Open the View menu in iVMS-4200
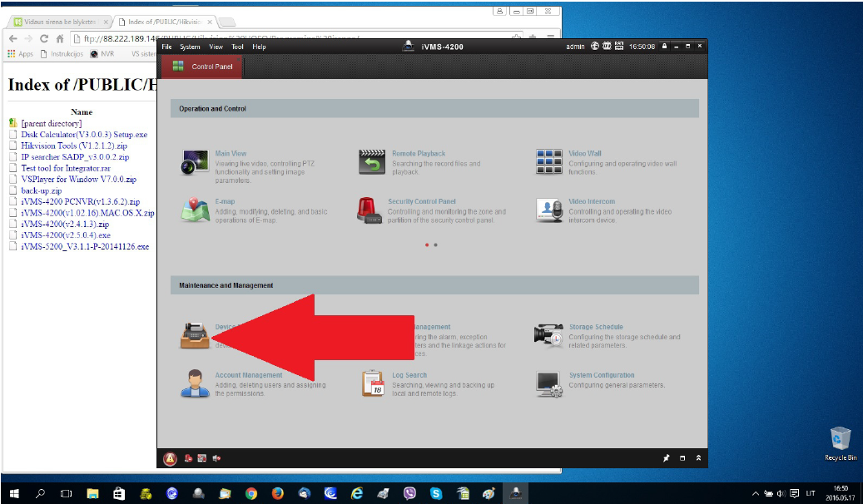This screenshot has width=863, height=504. (216, 47)
